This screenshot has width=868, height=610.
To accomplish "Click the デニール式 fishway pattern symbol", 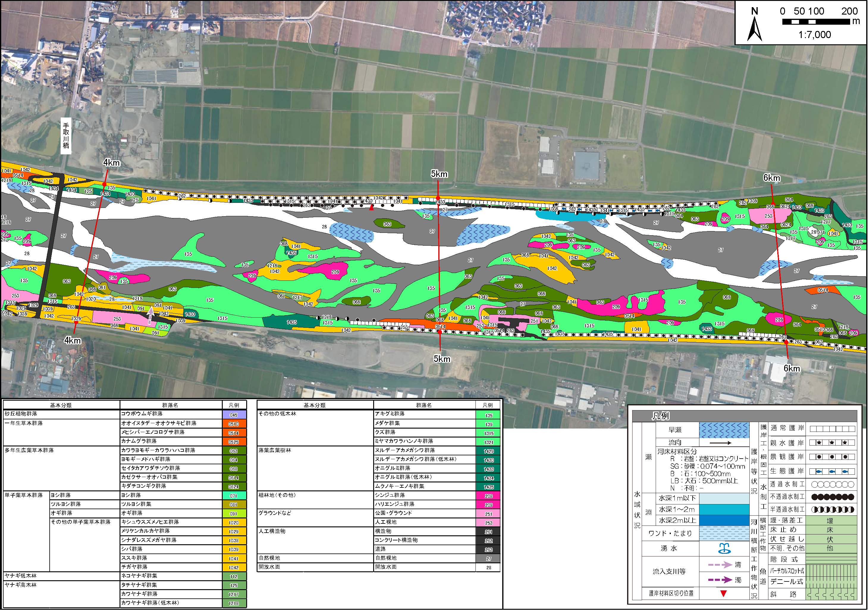I will pyautogui.click(x=831, y=582).
